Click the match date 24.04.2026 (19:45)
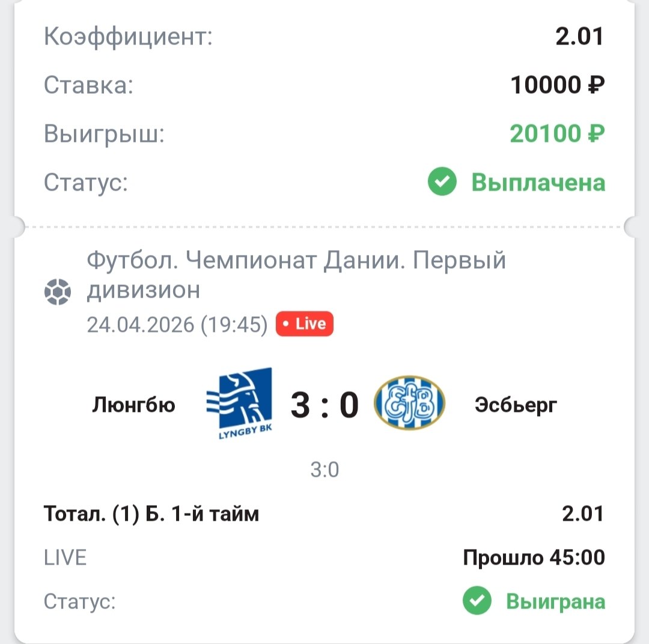Viewport: 649px width, 644px height. (x=177, y=325)
